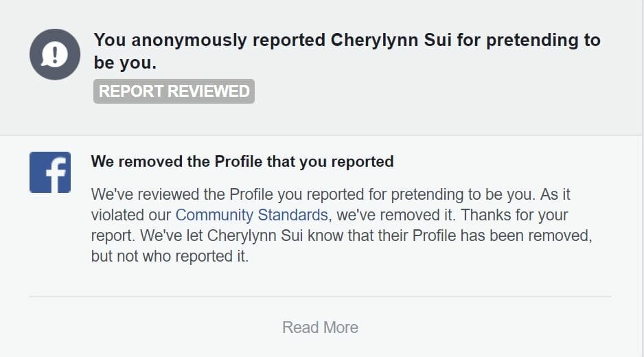The height and width of the screenshot is (357, 644).
Task: Select the REPORT REVIEWED status badge
Action: coord(174,91)
